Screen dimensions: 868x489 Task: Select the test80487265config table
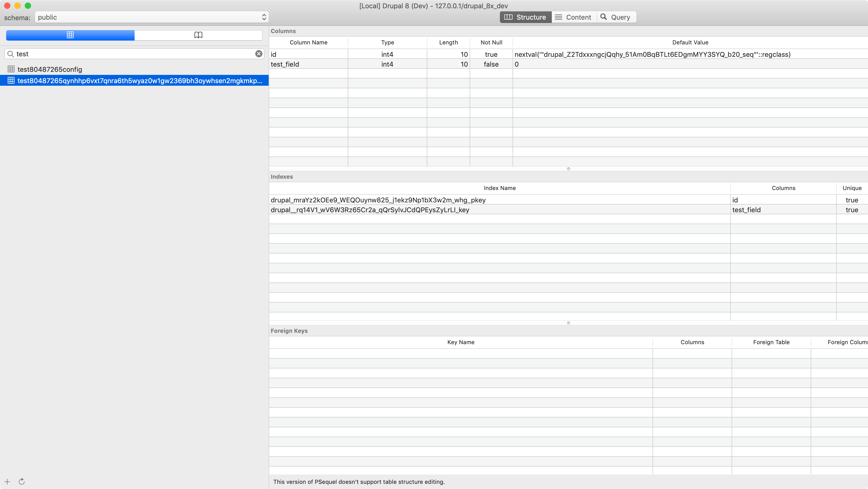click(x=134, y=69)
